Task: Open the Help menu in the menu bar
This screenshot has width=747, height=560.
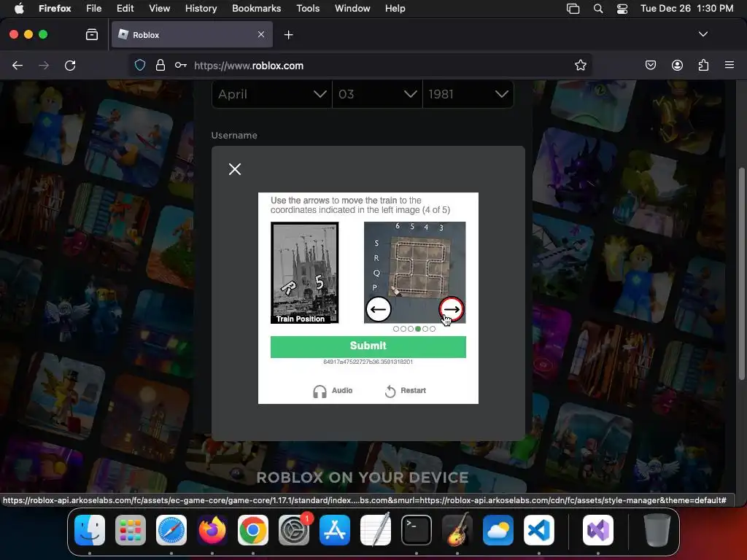Action: [395, 8]
